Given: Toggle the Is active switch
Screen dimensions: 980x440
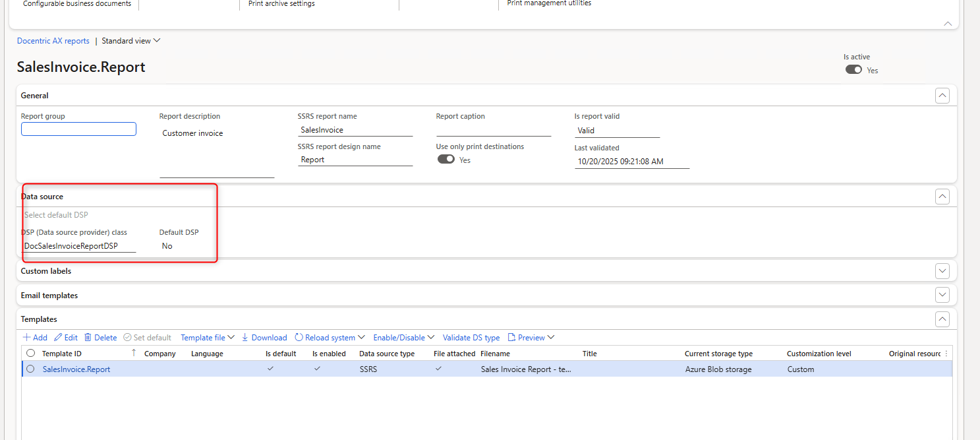Looking at the screenshot, I should click(853, 70).
